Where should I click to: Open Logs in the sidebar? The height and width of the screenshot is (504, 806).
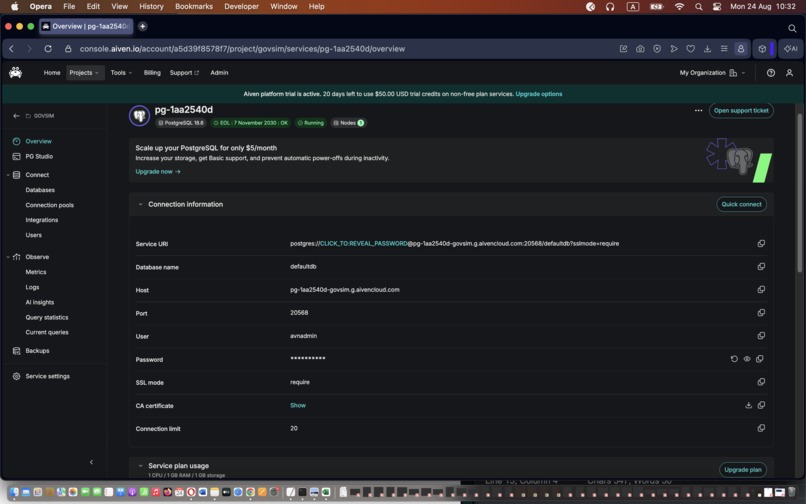coord(32,287)
